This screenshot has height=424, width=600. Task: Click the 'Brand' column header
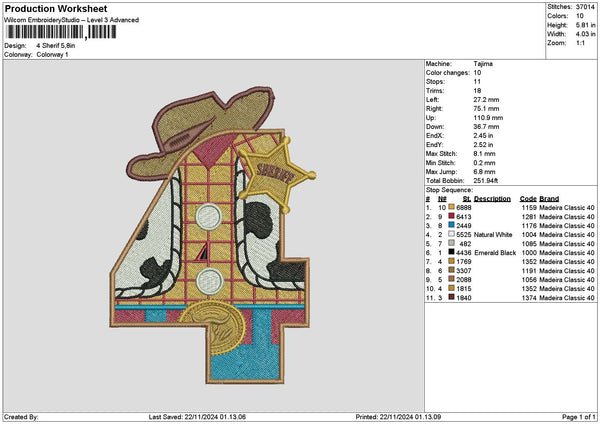549,199
